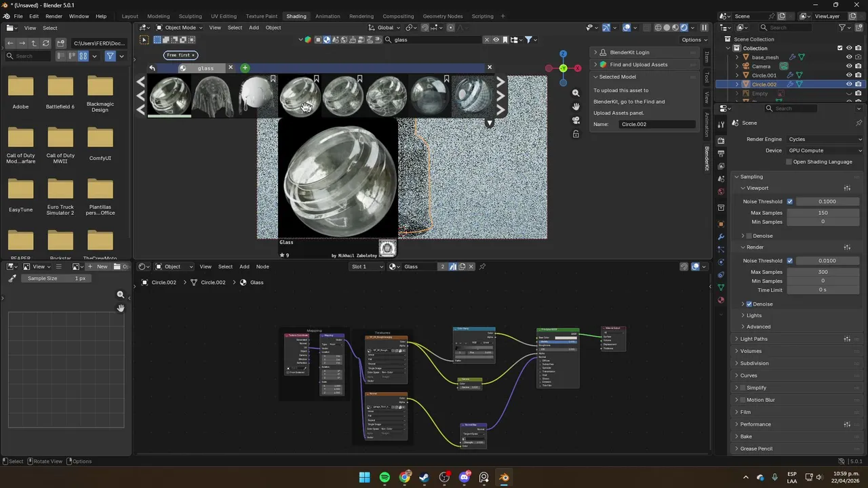
Task: Open the Render menu
Action: point(54,16)
